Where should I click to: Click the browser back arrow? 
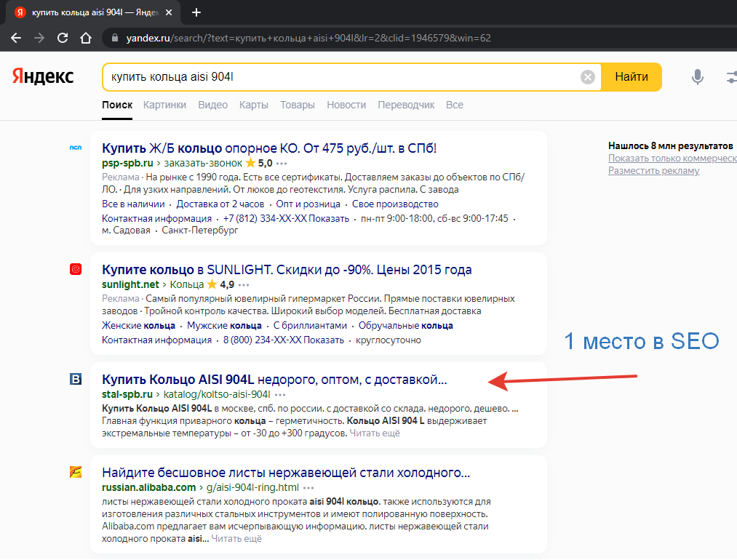pyautogui.click(x=16, y=38)
